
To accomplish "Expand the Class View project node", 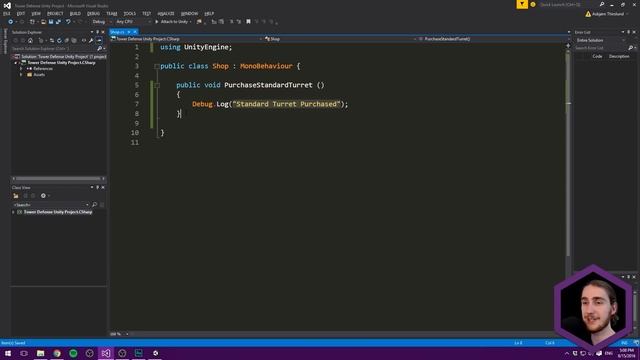I will (13, 212).
